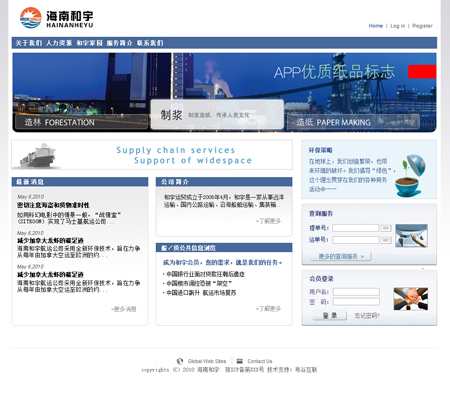Click GO button beside 运单号 field

point(386,240)
